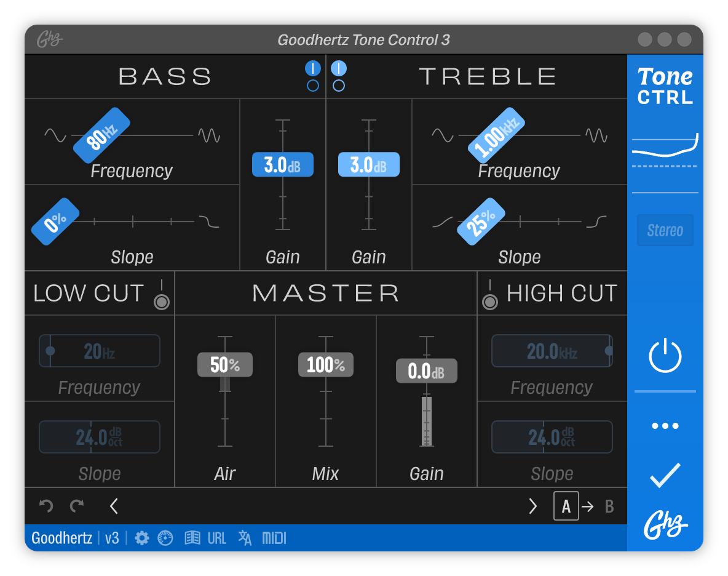Viewport: 728px width, 576px height.
Task: Click the dial gauge icon in bottom bar
Action: tap(165, 538)
